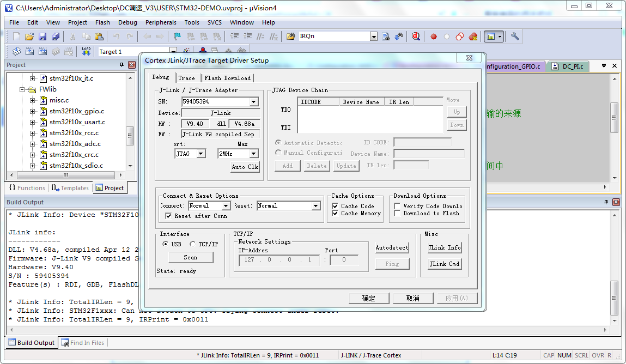The width and height of the screenshot is (626, 364).
Task: Open the File menu
Action: [14, 22]
